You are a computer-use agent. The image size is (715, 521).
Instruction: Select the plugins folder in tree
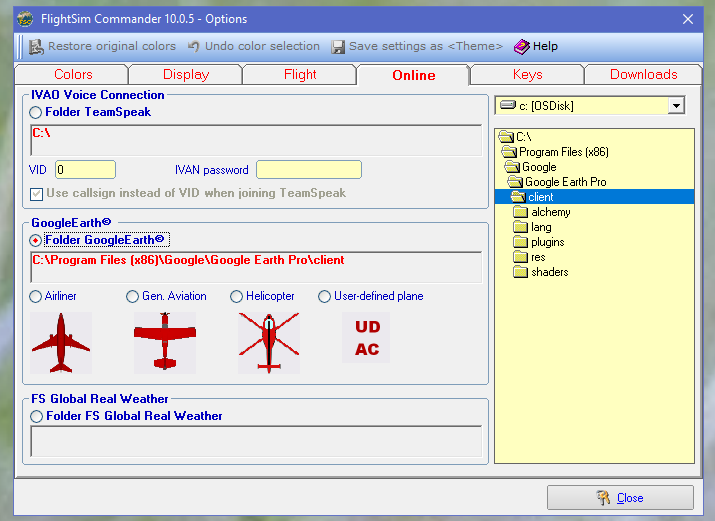547,242
